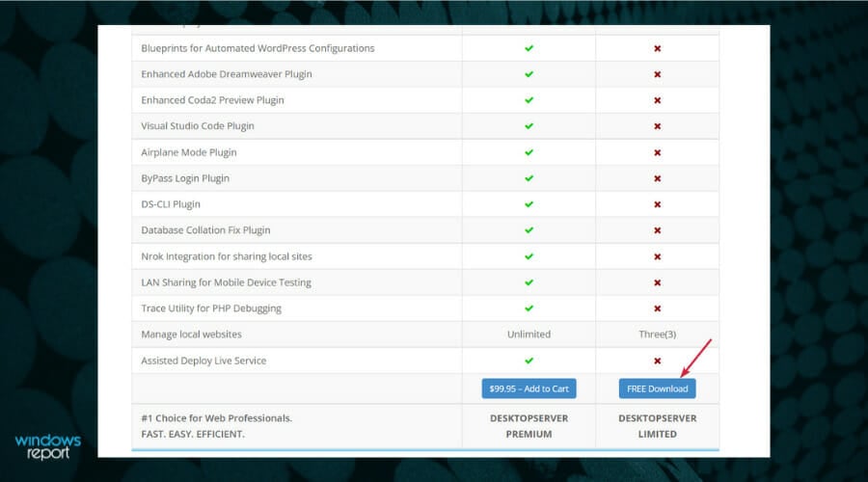868x482 pixels.
Task: Click the green checkmark in Blueprints row
Action: coord(529,48)
